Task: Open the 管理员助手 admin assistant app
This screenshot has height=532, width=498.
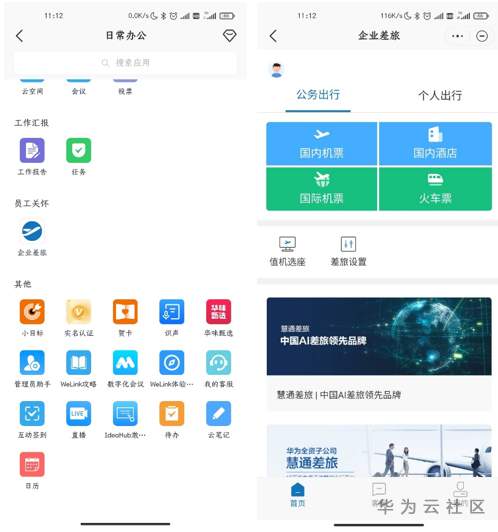Action: pos(32,363)
